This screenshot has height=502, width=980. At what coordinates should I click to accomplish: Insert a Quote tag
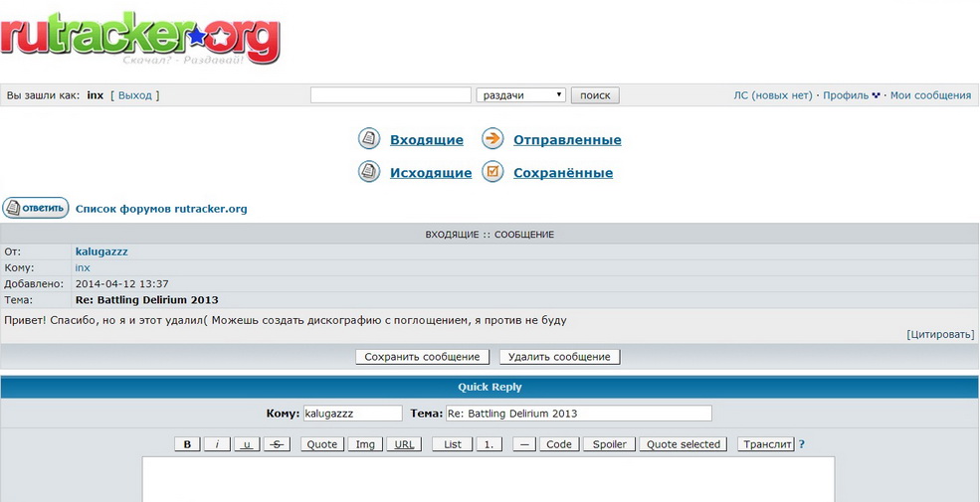pyautogui.click(x=322, y=444)
